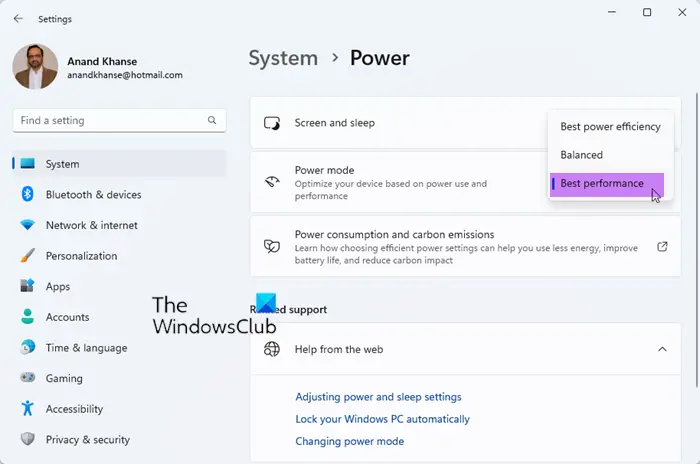Click the Anand Khanse account name
The image size is (700, 464).
click(x=102, y=61)
